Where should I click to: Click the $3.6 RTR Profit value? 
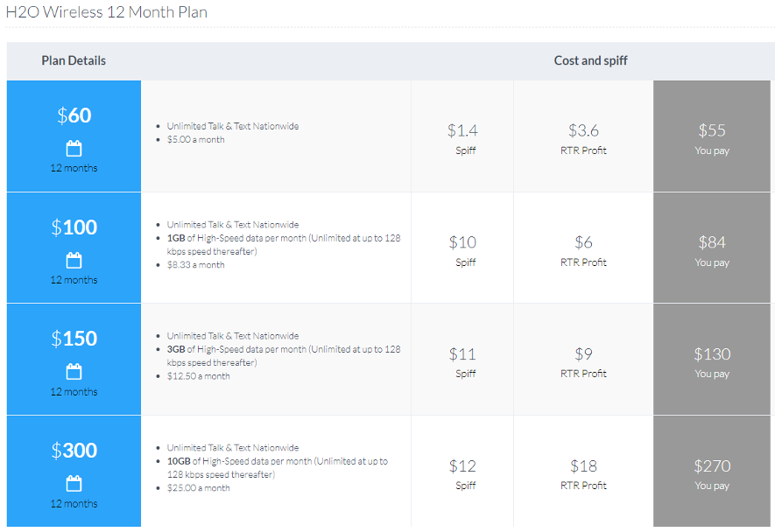coord(583,130)
